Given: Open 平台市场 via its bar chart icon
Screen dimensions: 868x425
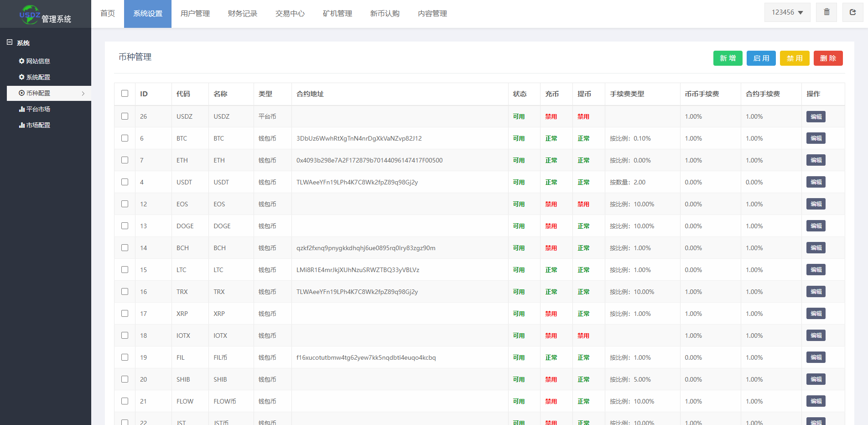Looking at the screenshot, I should click(21, 109).
